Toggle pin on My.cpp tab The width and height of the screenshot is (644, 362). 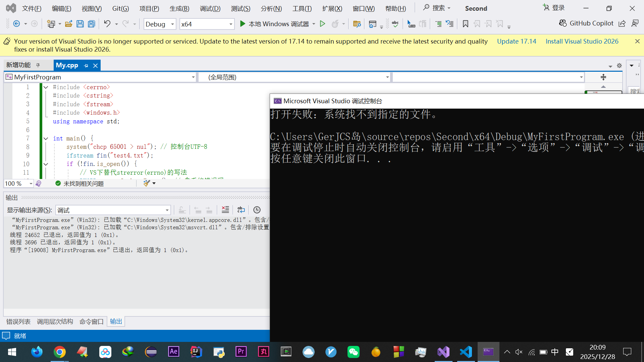click(x=86, y=66)
